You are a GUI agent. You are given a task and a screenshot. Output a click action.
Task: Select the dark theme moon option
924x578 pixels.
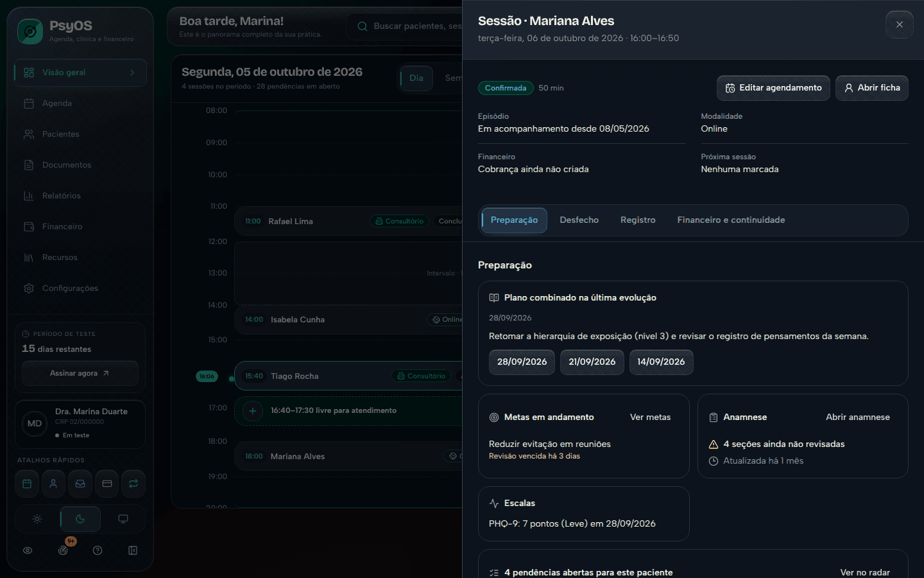point(80,519)
